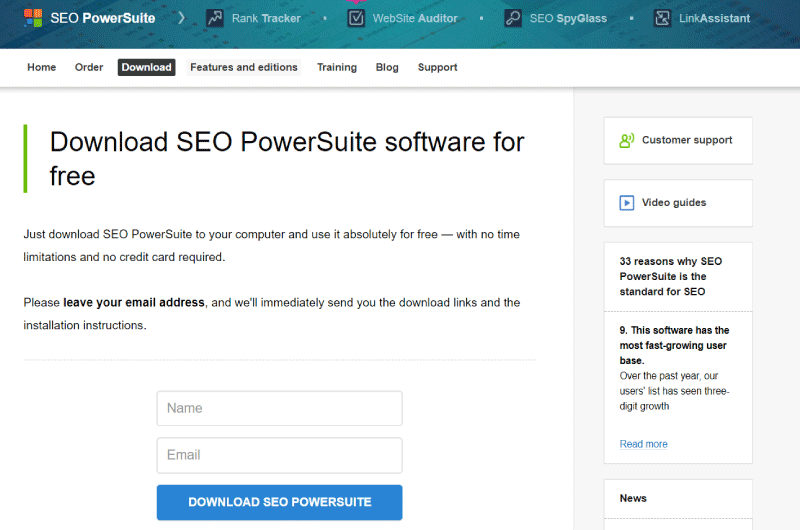Click the SEO SpyGlass magnifier icon
The height and width of the screenshot is (530, 800).
click(x=513, y=18)
